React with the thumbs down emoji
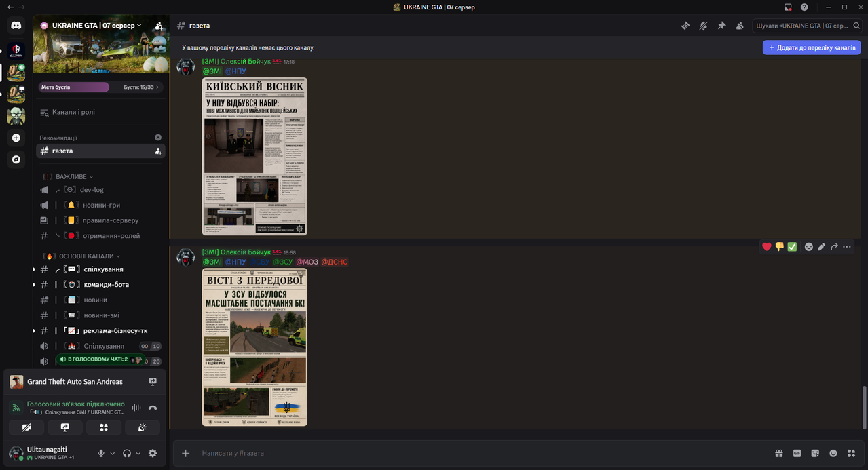Screen dimensions: 868x470 pos(779,247)
